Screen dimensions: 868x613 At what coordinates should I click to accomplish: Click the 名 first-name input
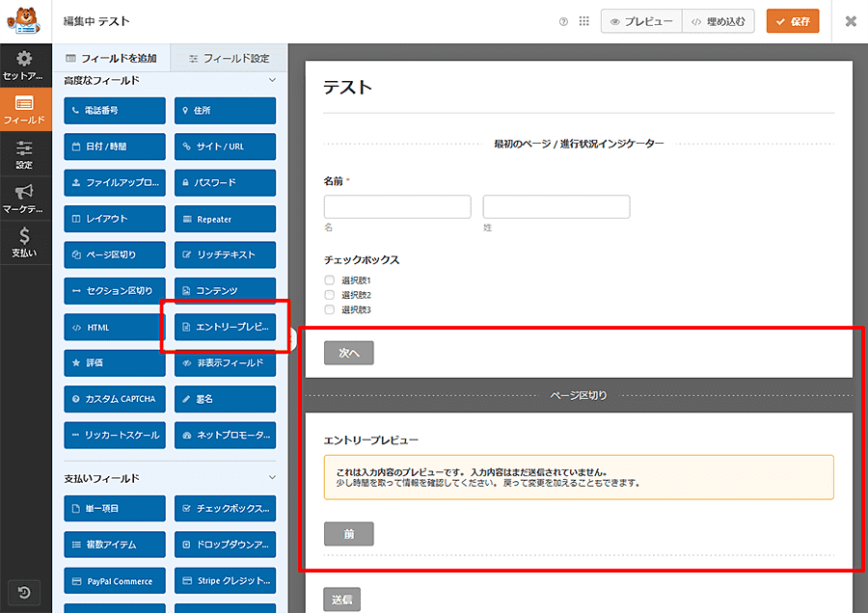tap(397, 207)
